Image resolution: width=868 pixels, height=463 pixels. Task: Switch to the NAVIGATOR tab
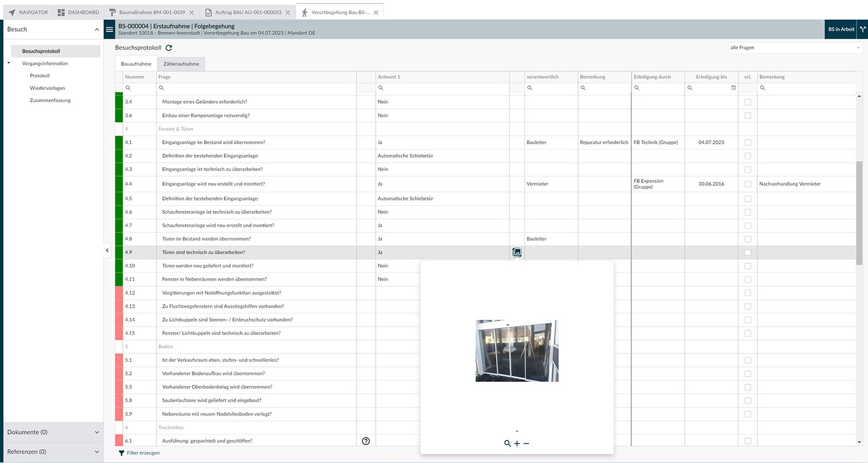point(28,12)
